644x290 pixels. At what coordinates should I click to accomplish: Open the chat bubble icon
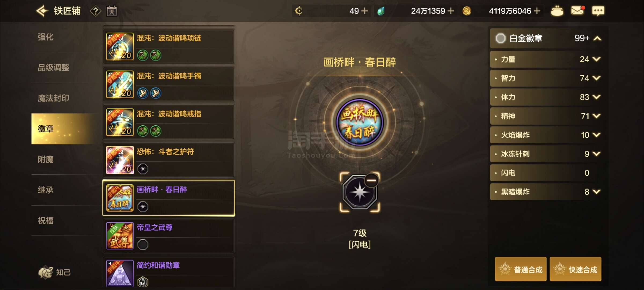[598, 11]
